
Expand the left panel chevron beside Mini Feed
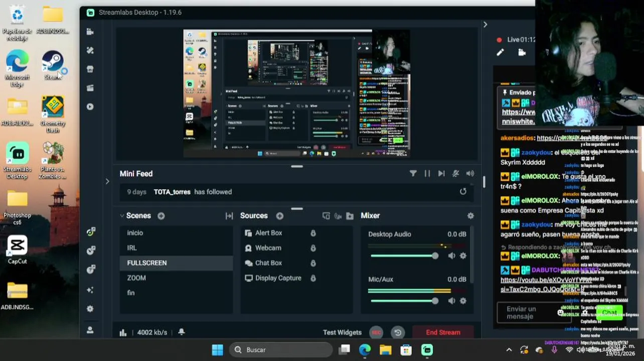point(107,182)
